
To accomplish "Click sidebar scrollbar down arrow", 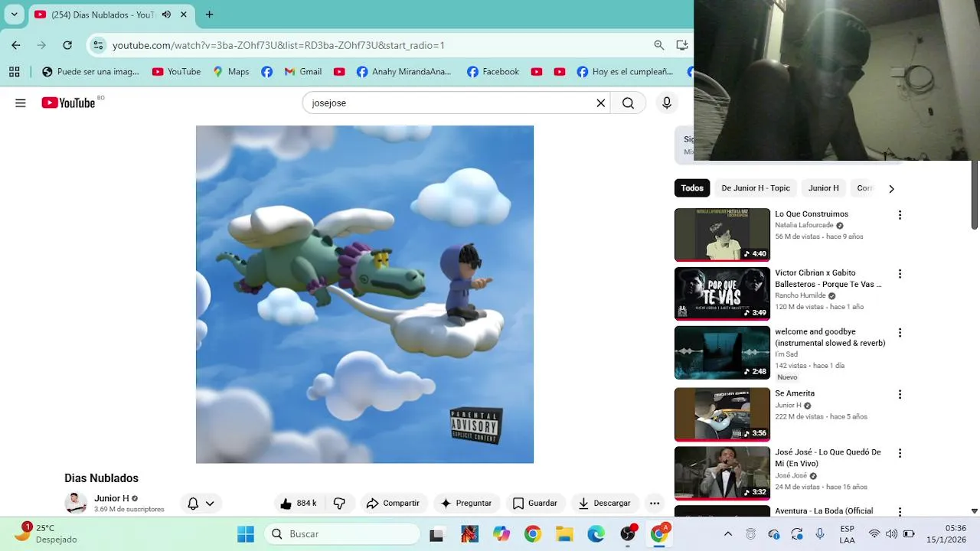I will pos(975,510).
